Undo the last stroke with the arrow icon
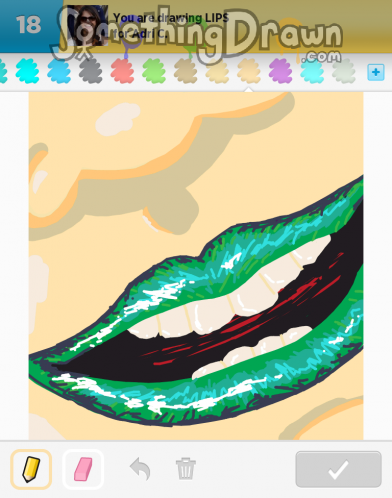 click(140, 469)
